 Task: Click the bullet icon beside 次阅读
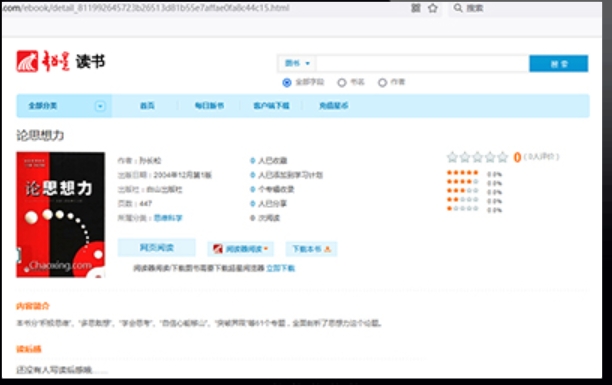pos(253,218)
